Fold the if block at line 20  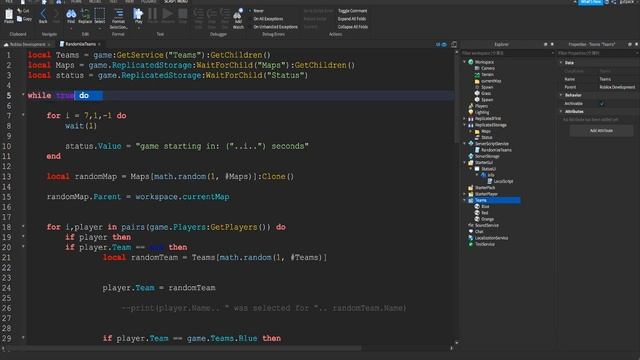coord(23,247)
